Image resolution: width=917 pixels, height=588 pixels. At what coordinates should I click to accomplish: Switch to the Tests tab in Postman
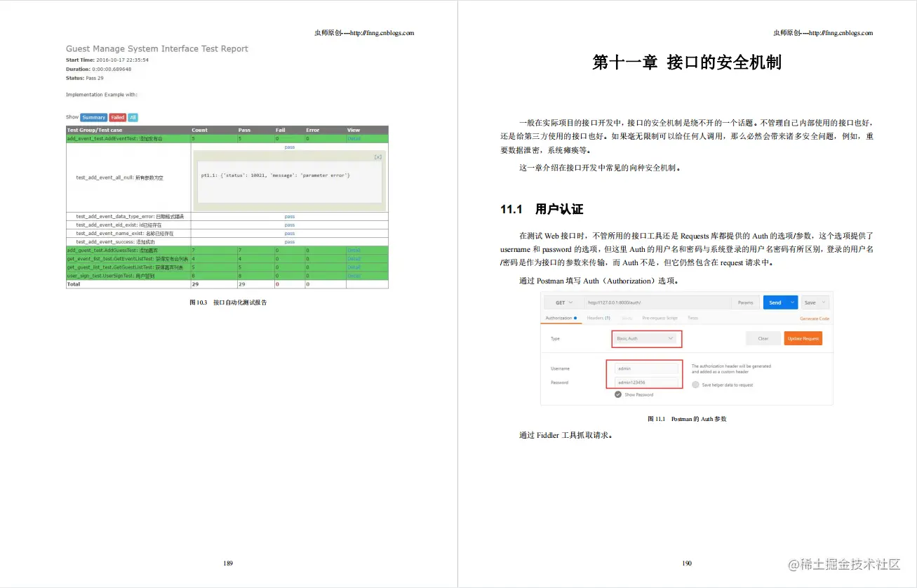(693, 318)
